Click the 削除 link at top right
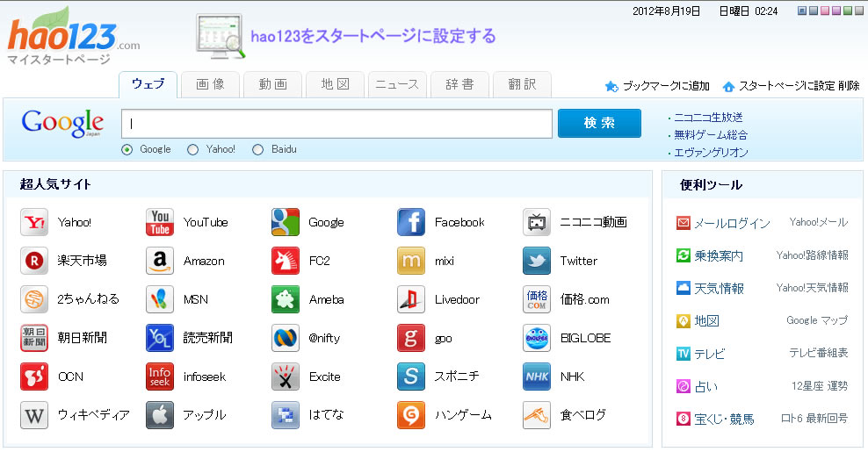The image size is (868, 452). coord(849,86)
